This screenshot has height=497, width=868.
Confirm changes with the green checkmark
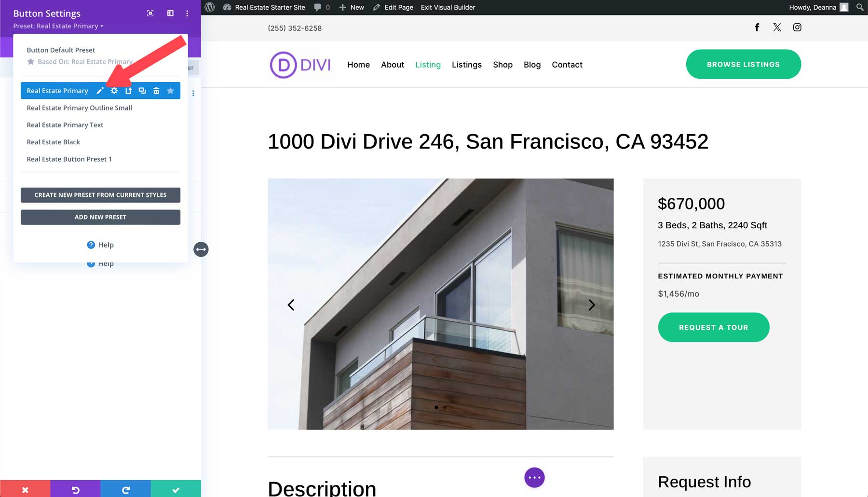click(176, 490)
